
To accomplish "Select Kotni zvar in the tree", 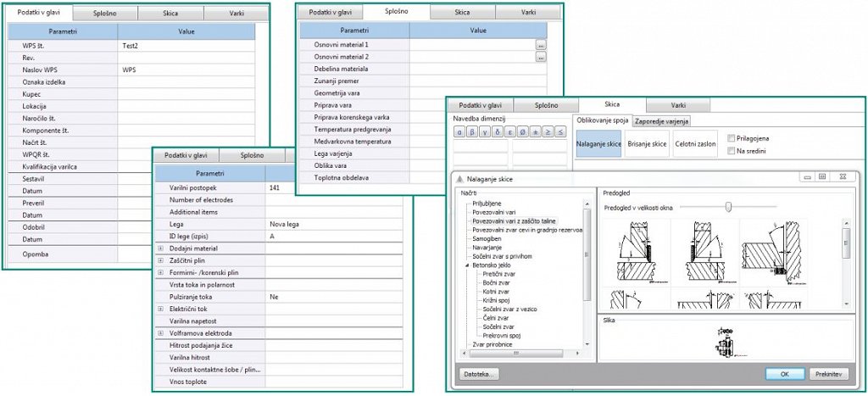I will coord(494,292).
